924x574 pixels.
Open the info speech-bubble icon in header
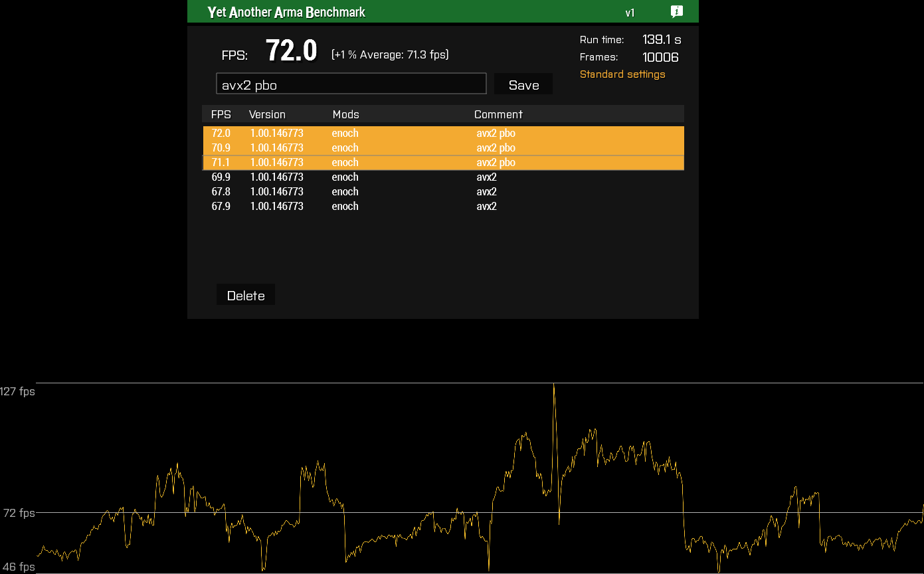(676, 11)
